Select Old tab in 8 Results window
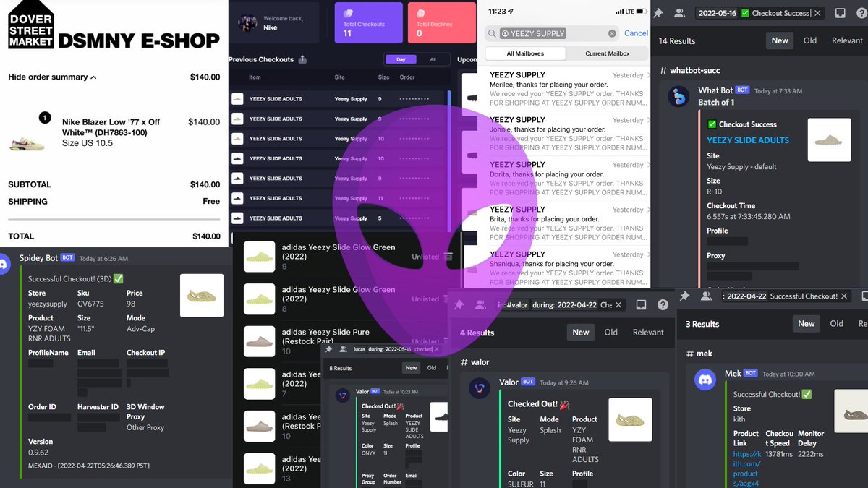Screen dimensions: 868x488 (432, 368)
